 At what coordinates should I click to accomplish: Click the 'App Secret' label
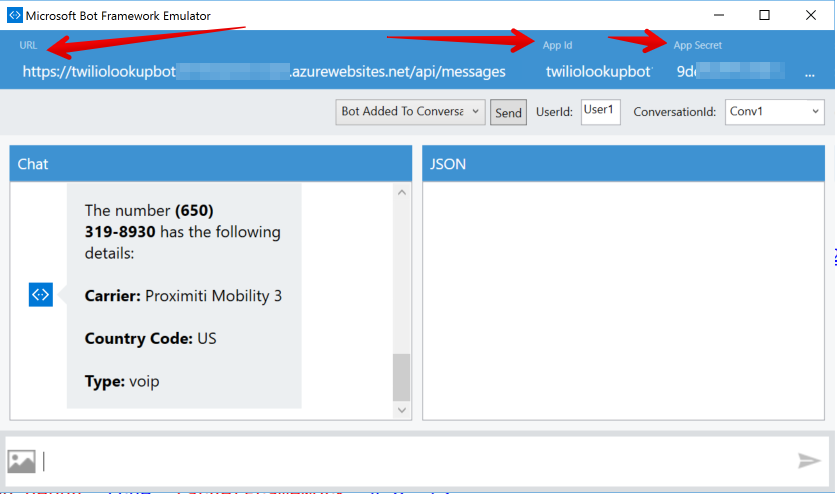coord(698,45)
